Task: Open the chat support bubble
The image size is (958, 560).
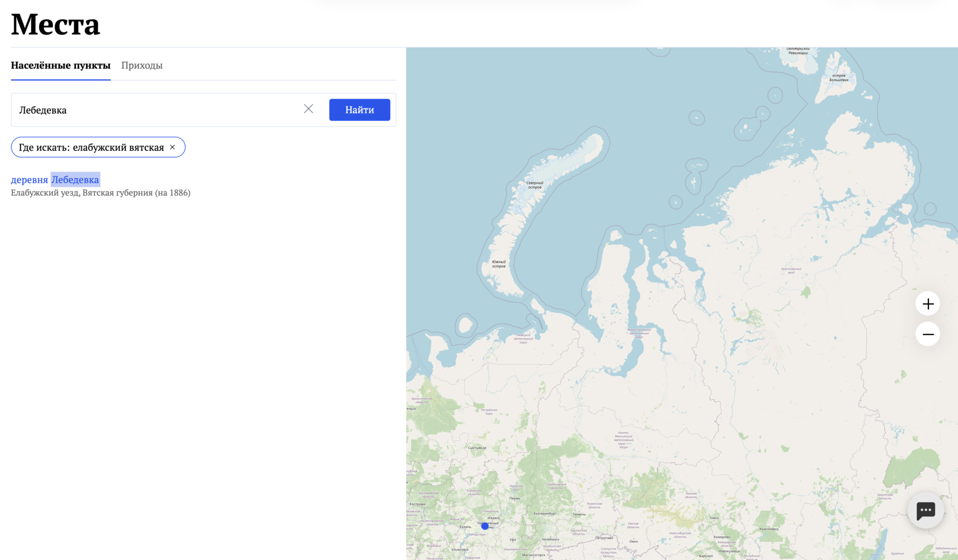Action: 925,510
